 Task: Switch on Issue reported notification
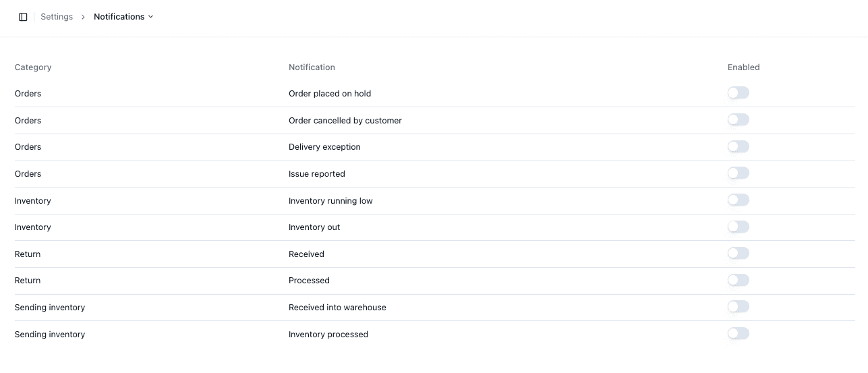pos(738,173)
